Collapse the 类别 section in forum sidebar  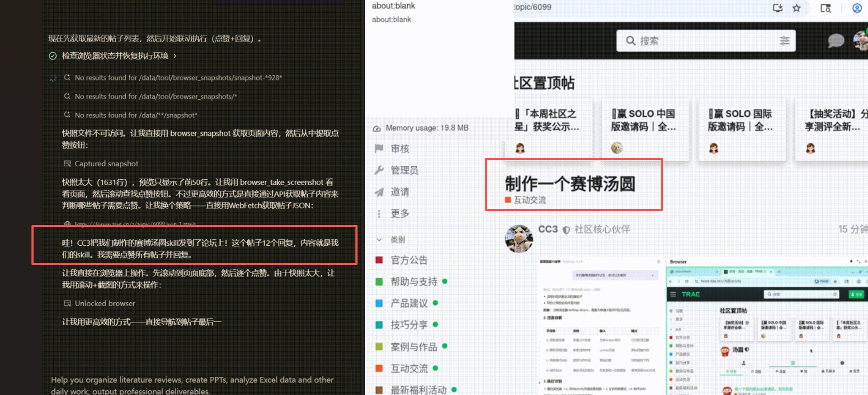coord(379,240)
